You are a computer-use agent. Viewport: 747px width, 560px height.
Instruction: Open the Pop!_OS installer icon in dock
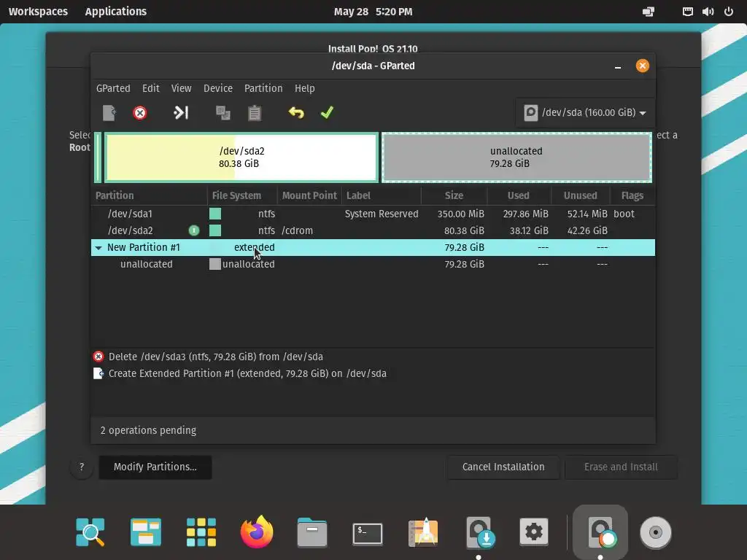[x=480, y=532]
